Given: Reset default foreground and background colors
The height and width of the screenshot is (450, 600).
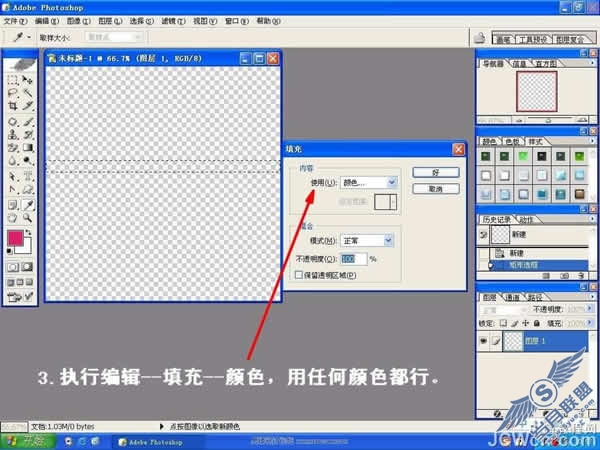Looking at the screenshot, I should [x=10, y=251].
